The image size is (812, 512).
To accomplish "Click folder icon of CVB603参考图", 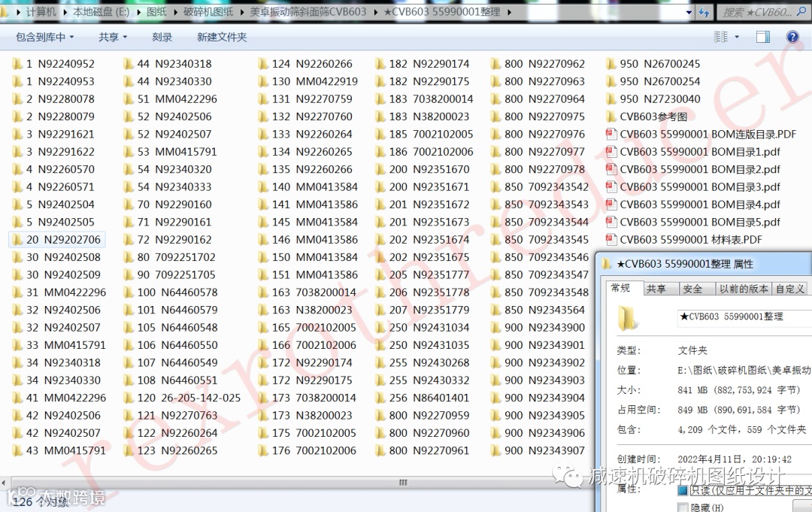I will (x=611, y=117).
